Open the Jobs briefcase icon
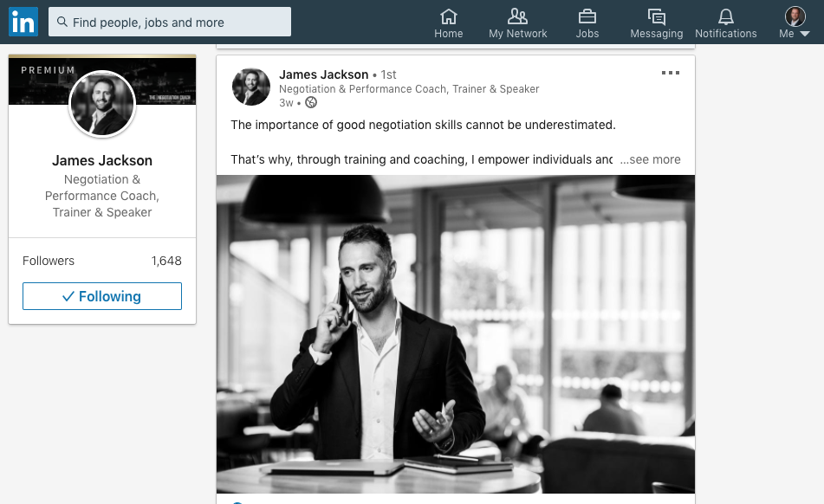The image size is (824, 504). click(x=587, y=16)
